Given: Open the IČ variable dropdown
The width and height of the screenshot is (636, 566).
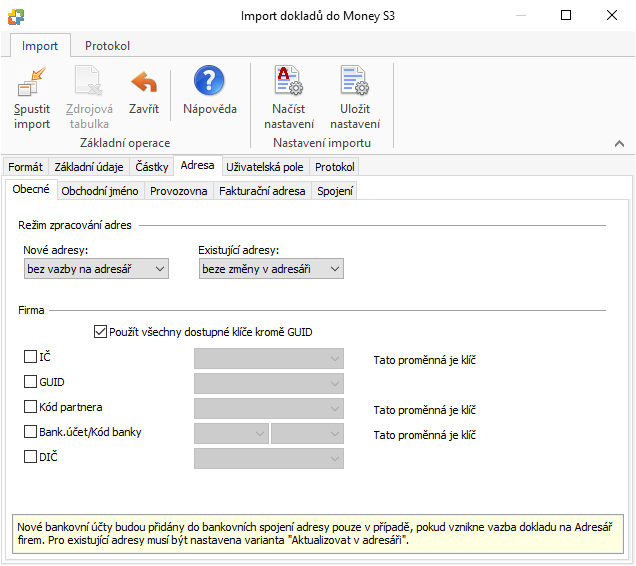Looking at the screenshot, I should click(269, 358).
